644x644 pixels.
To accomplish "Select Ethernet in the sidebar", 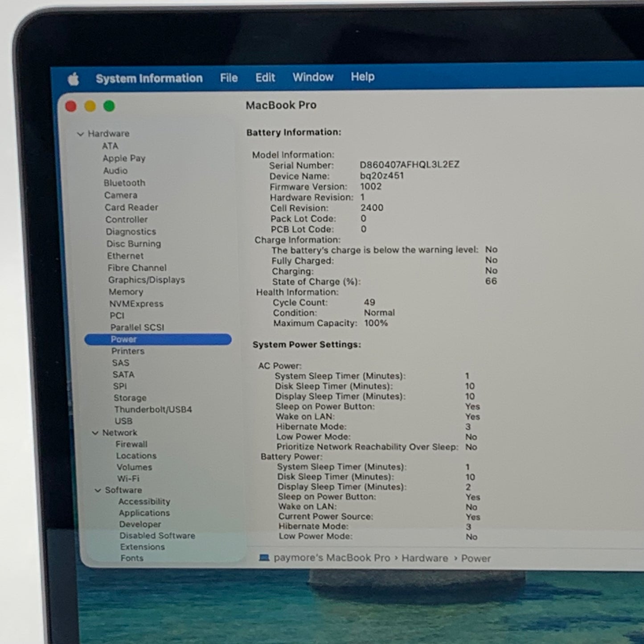I will click(x=125, y=256).
